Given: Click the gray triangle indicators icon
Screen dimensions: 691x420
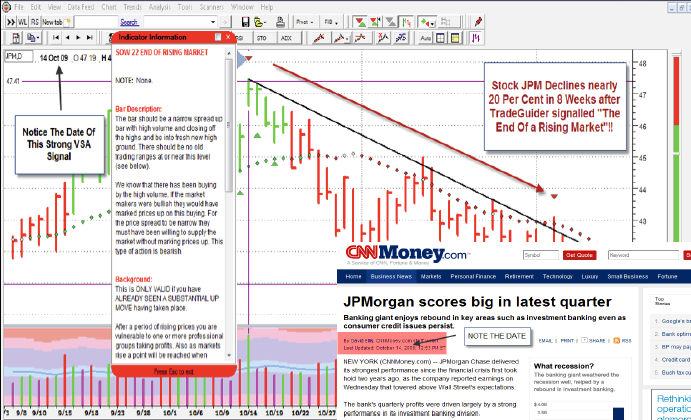Looking at the screenshot, I should (x=390, y=22).
